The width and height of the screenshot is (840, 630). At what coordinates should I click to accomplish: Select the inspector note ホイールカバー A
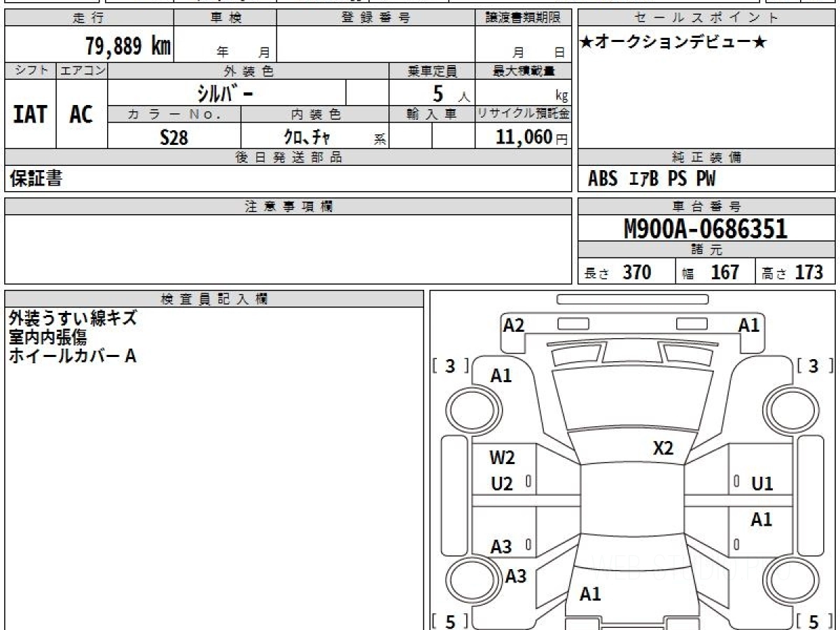[x=73, y=356]
